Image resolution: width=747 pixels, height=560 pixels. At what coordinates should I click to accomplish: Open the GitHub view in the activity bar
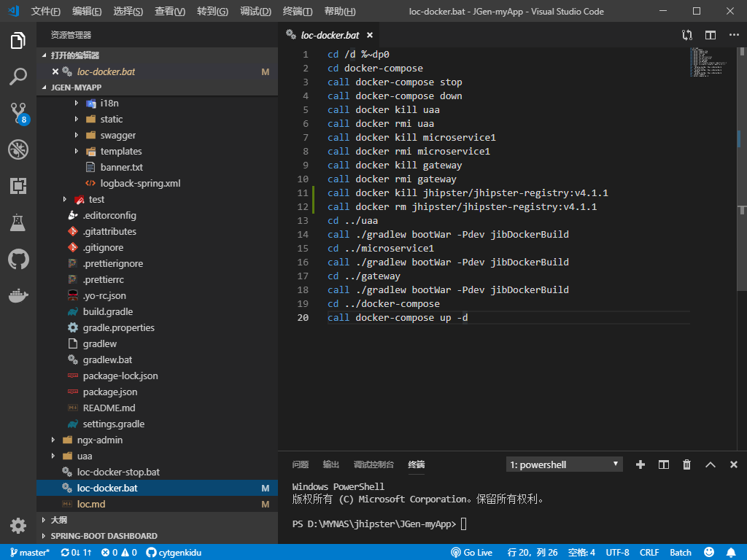(18, 259)
